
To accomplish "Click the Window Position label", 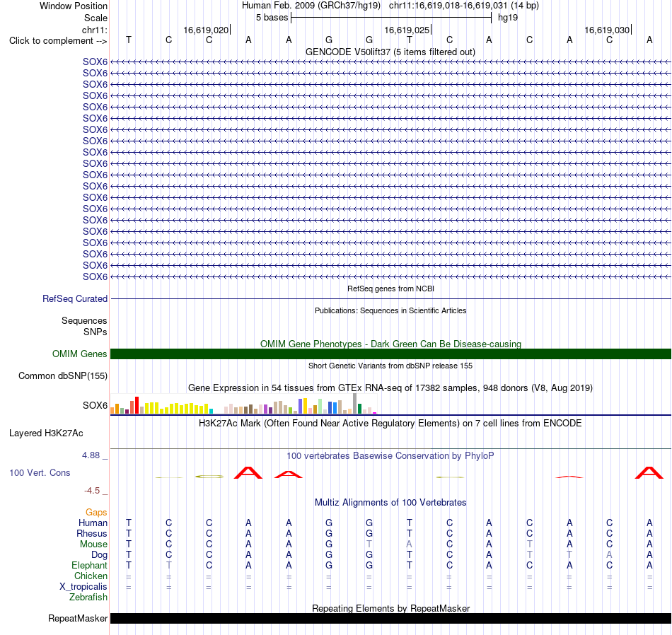I will coord(74,6).
